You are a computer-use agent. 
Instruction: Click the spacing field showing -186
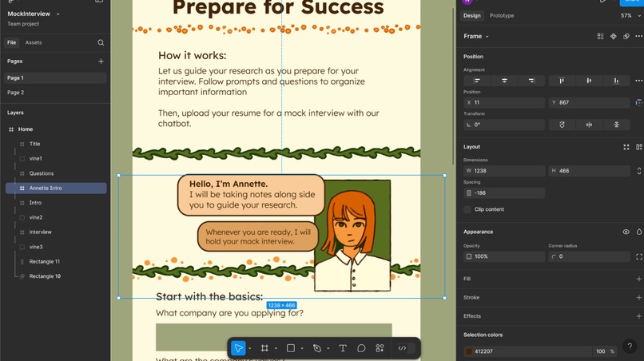point(504,193)
